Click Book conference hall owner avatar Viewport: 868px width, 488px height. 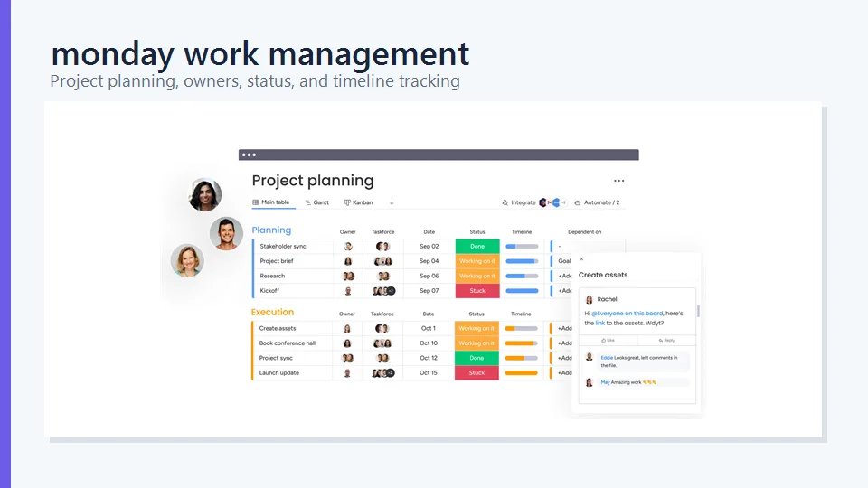(347, 343)
